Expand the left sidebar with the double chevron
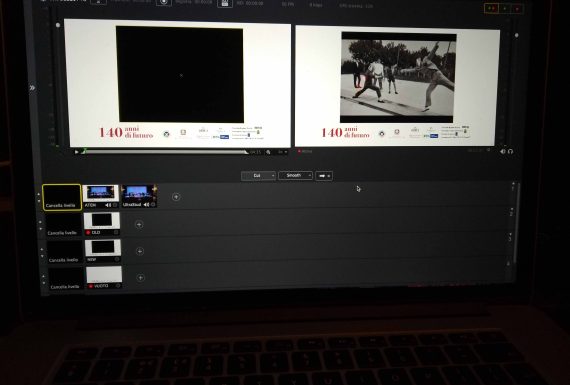Screen dimensions: 570x385 32,88
